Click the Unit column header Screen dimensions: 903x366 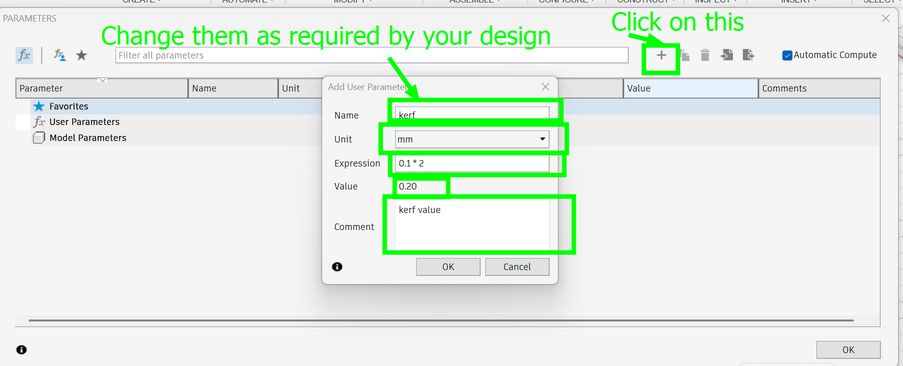[x=300, y=88]
